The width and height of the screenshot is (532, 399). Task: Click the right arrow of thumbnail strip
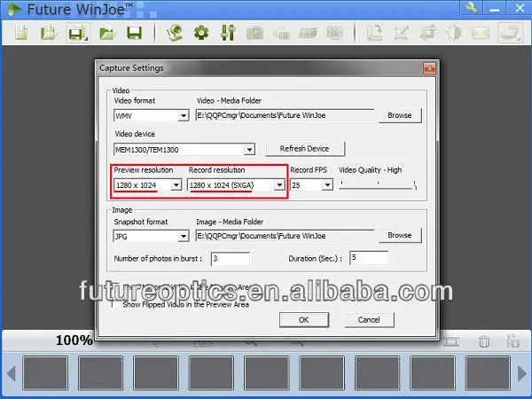pos(522,373)
